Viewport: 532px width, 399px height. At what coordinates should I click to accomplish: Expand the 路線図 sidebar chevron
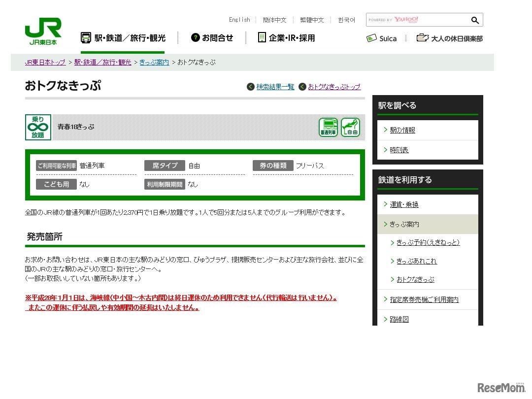pyautogui.click(x=386, y=319)
